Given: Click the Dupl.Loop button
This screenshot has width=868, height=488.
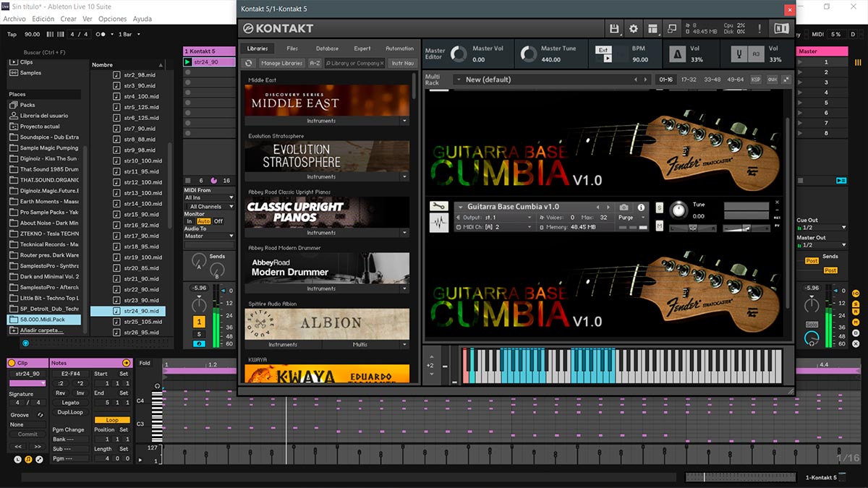Looking at the screenshot, I should [x=71, y=412].
